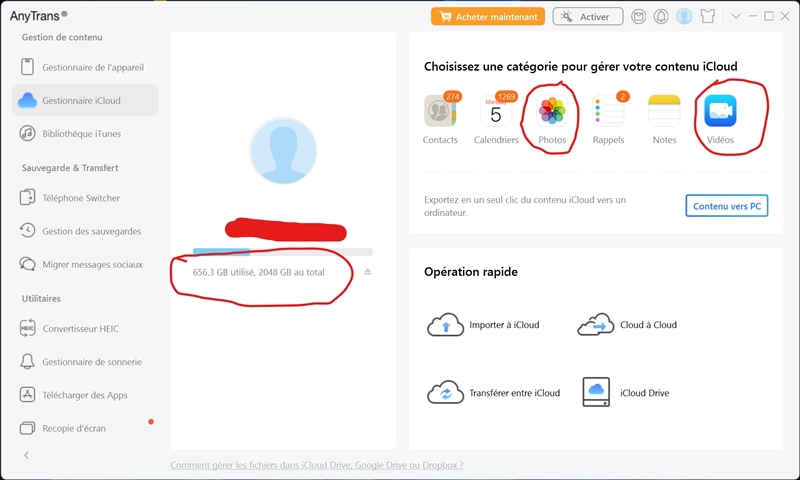Image resolution: width=800 pixels, height=480 pixels.
Task: Open the mail envelope icon in title bar
Action: pyautogui.click(x=638, y=16)
